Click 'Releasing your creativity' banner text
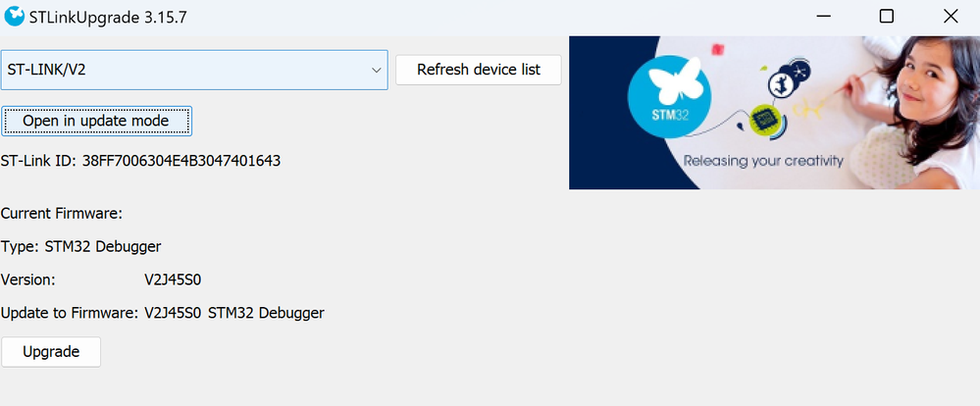 762,160
